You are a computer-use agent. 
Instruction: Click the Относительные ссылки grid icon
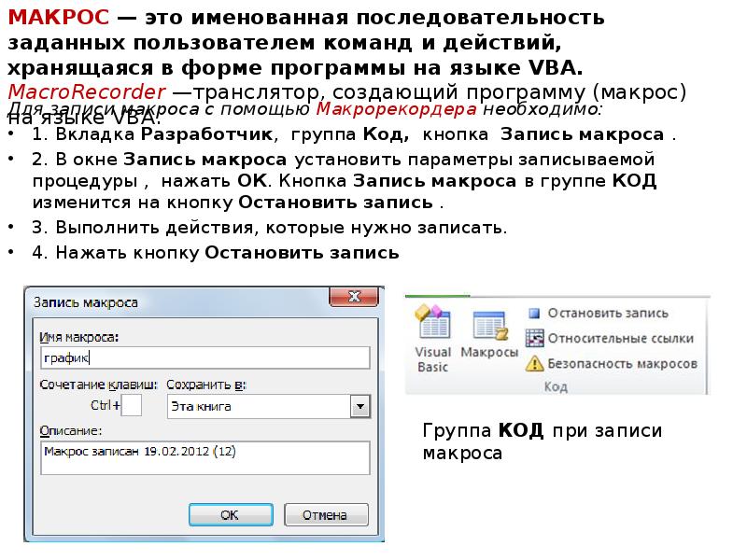tap(534, 338)
